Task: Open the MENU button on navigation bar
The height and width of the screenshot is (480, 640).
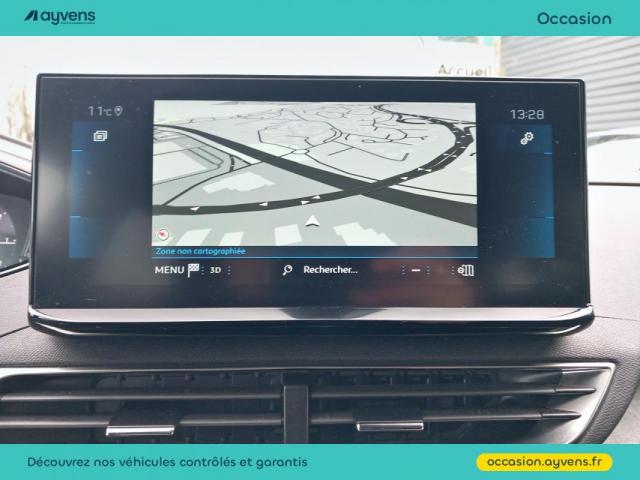Action: [x=169, y=270]
